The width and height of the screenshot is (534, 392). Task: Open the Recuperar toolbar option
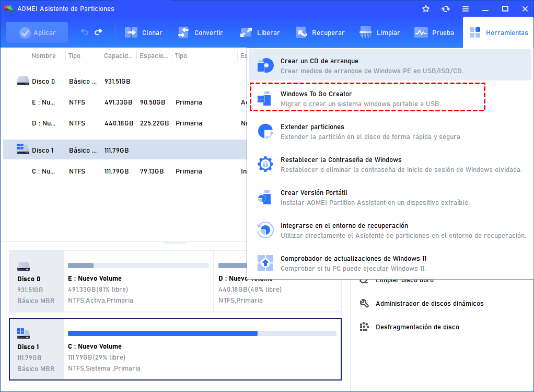pos(320,33)
